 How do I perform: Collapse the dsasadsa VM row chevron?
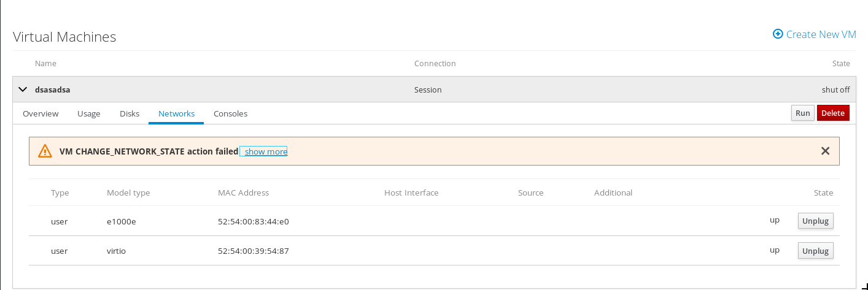23,90
